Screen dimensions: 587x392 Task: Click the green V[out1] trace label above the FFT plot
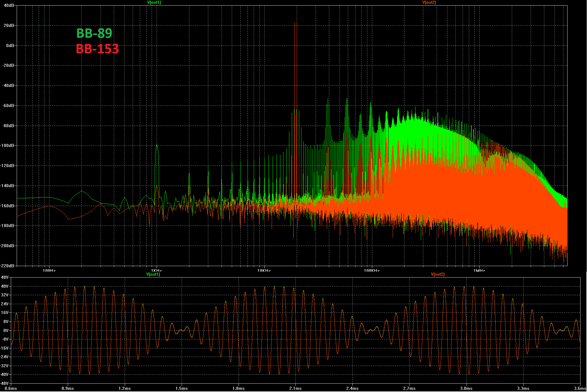[154, 2]
